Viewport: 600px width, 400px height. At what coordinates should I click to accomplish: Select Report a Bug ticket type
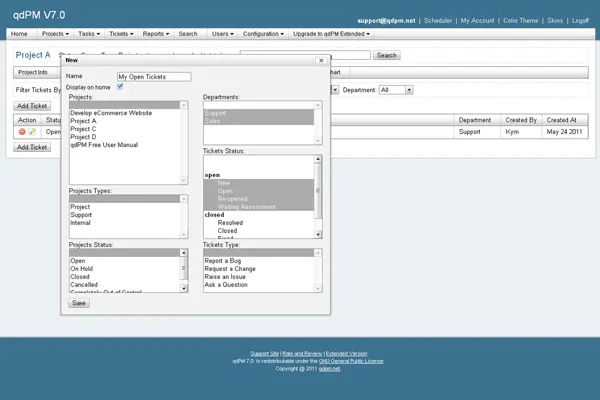point(226,261)
